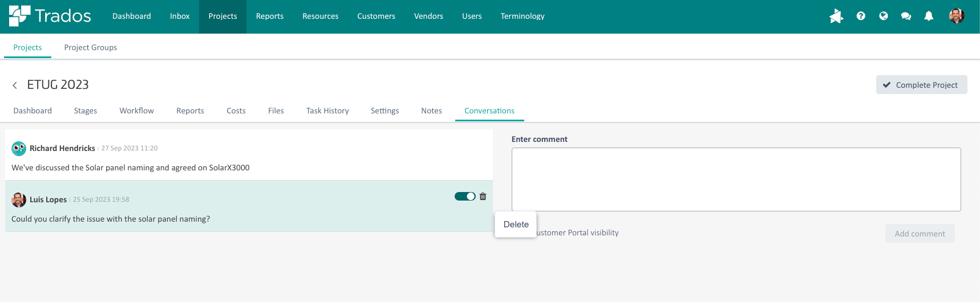Delete Luis Lopes' comment with trash icon
Viewport: 980px width, 302px height.
[x=483, y=197]
